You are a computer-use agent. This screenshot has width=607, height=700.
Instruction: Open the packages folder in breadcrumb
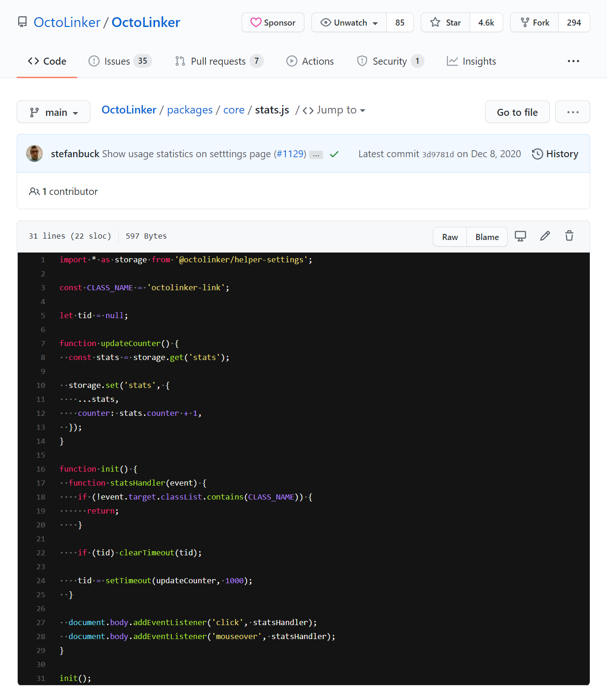click(x=190, y=110)
